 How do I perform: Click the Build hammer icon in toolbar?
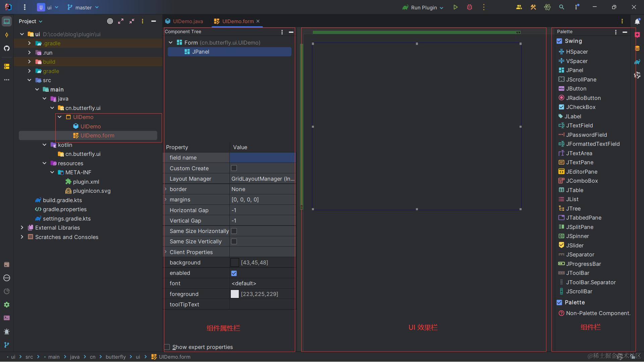click(x=533, y=7)
